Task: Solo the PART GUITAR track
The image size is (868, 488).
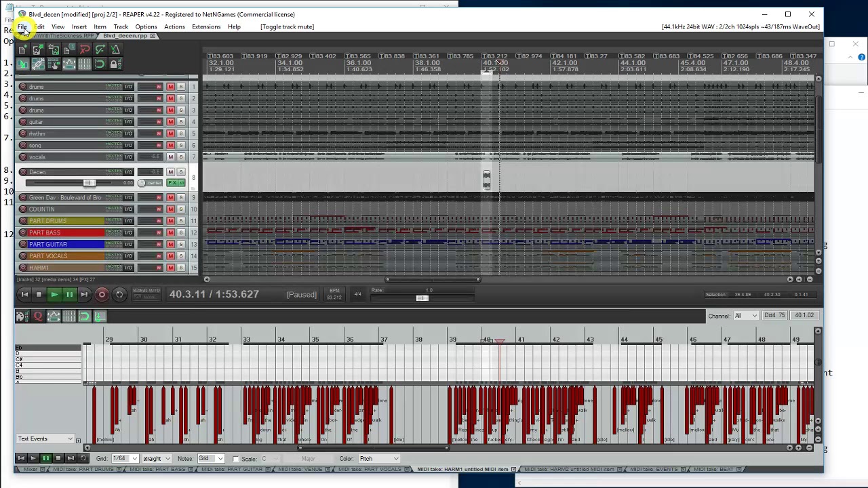Action: pyautogui.click(x=181, y=244)
